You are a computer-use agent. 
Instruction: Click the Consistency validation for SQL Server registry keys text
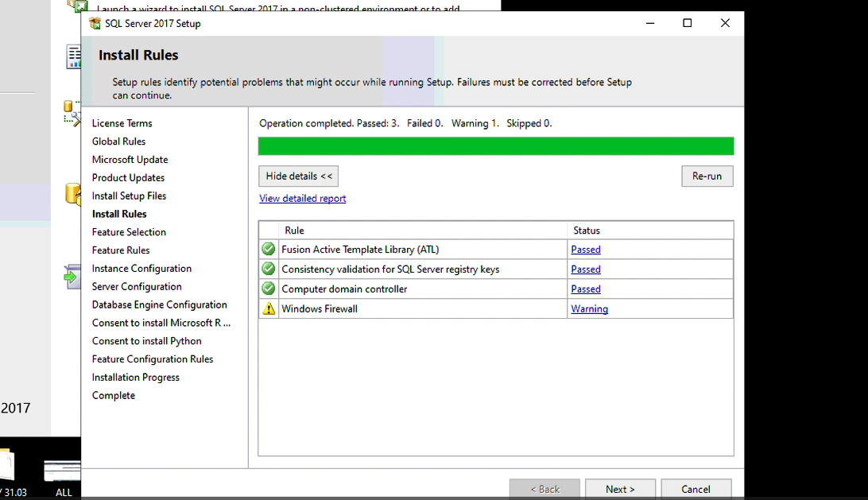pos(390,269)
